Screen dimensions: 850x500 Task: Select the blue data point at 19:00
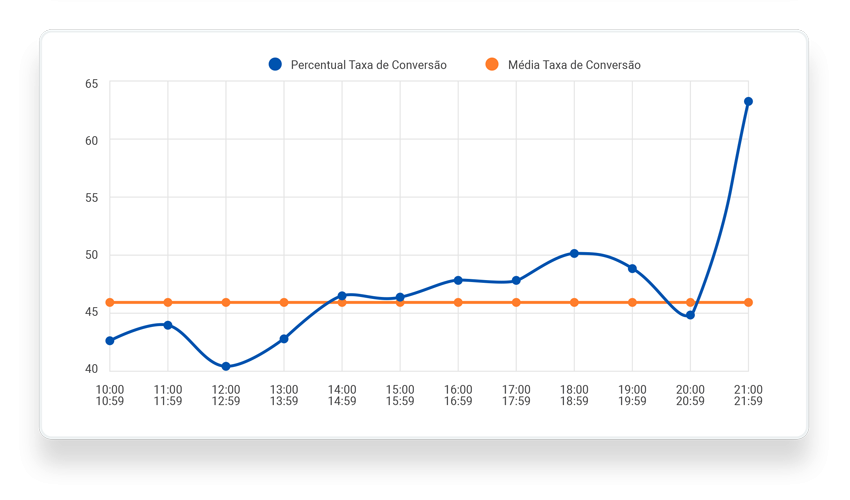[632, 268]
